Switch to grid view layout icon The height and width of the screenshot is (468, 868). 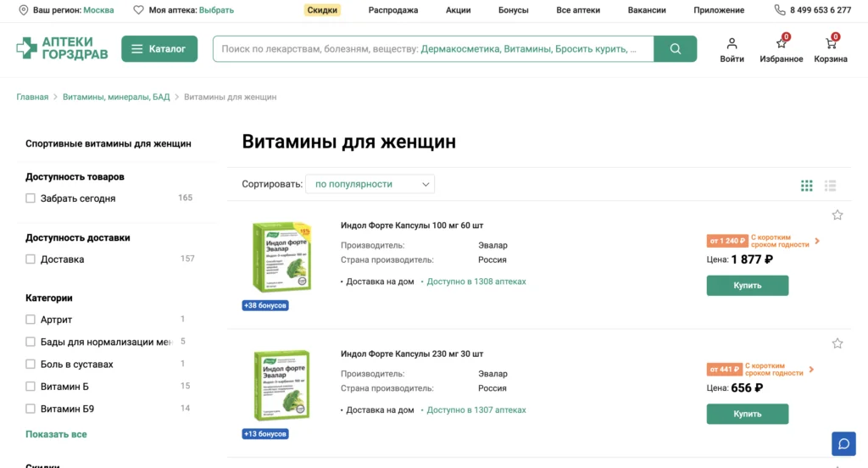pyautogui.click(x=807, y=186)
